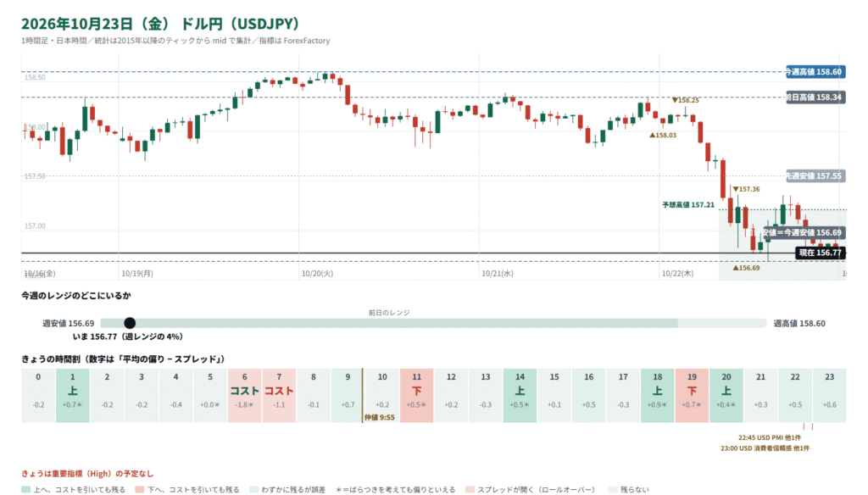The height and width of the screenshot is (495, 868).
Task: Select the hour 5 cell showing +0.0＊
Action: (x=210, y=395)
